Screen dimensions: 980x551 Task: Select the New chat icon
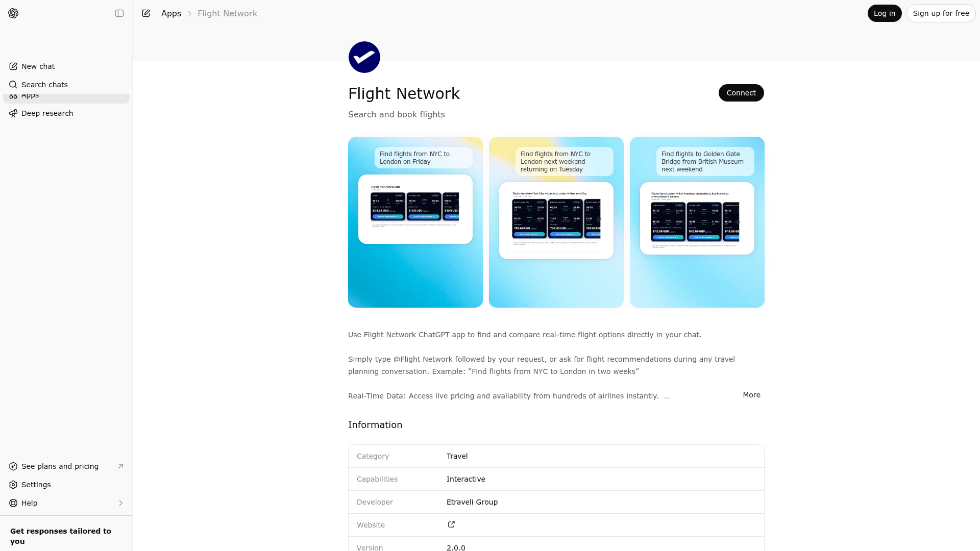click(x=13, y=66)
